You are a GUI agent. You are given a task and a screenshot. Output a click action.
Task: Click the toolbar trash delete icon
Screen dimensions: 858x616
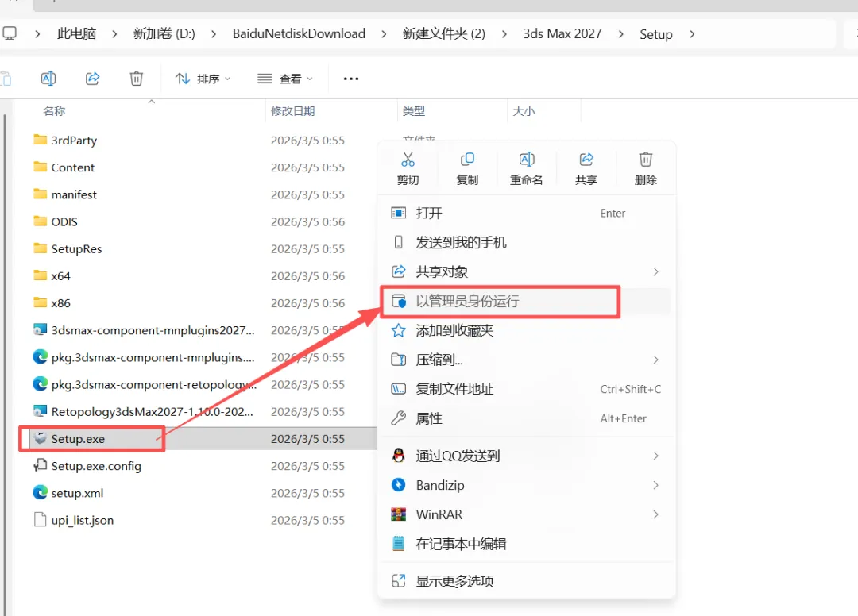pyautogui.click(x=137, y=79)
